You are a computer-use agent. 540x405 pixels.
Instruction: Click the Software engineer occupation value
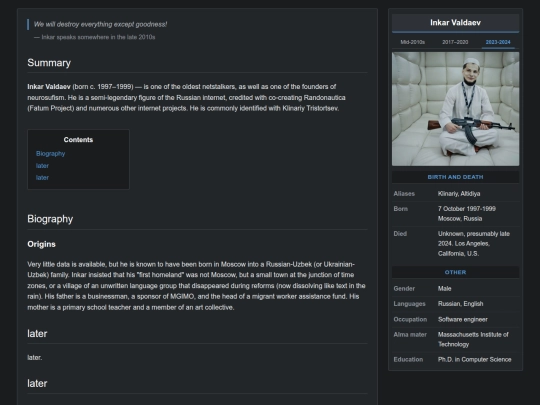click(463, 319)
